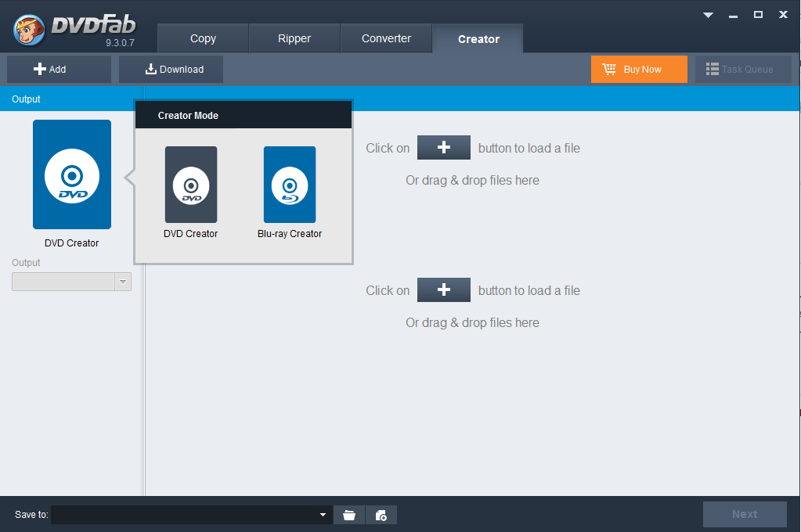Screen dimensions: 801x532
Task: Click the 'Output' header in the blue bar
Action: pos(26,99)
